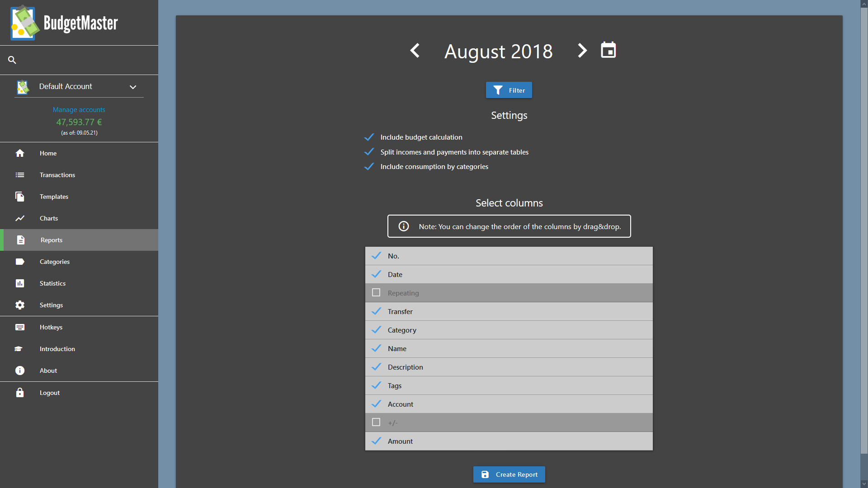This screenshot has width=868, height=488.
Task: Click the vertical scrollbar thumb
Action: [864, 230]
